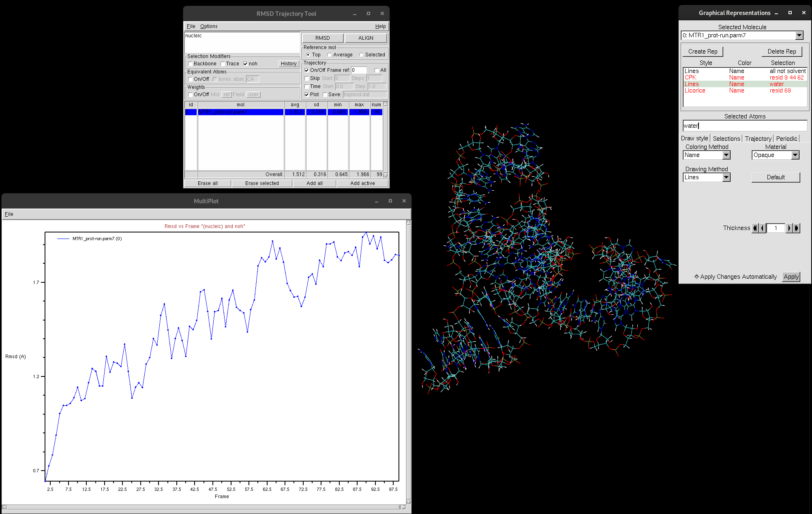This screenshot has height=514, width=812.
Task: Click the ALIGN button
Action: tap(366, 37)
